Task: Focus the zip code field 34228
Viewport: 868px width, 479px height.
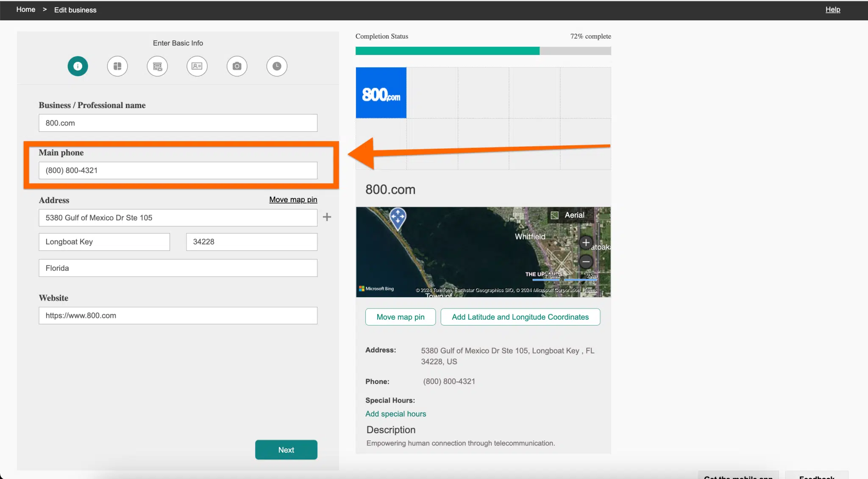Action: (252, 242)
